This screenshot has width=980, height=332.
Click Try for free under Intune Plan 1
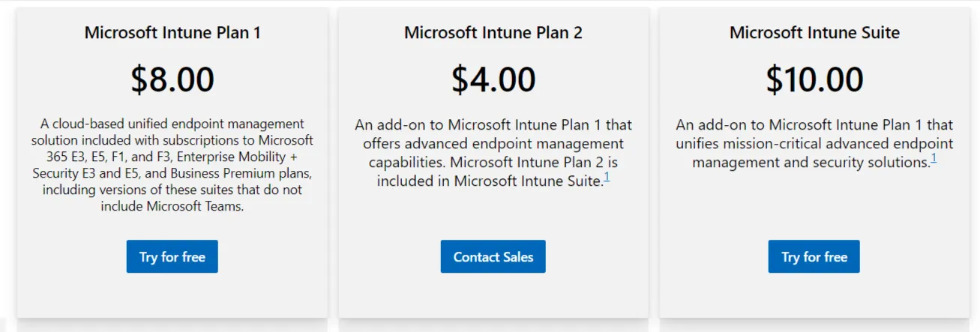point(172,256)
